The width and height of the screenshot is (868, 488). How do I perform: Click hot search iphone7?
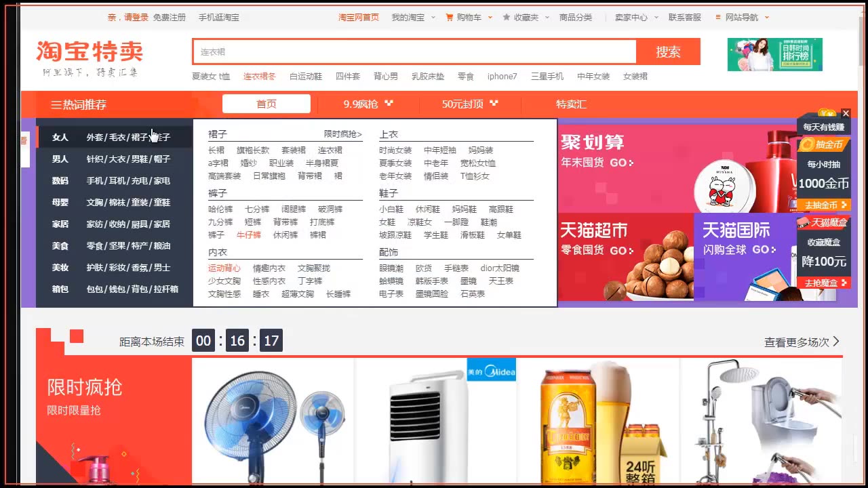click(502, 76)
